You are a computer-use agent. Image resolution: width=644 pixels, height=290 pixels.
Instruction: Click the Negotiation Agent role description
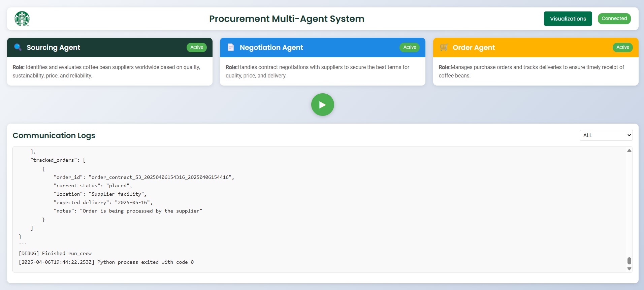(x=317, y=71)
